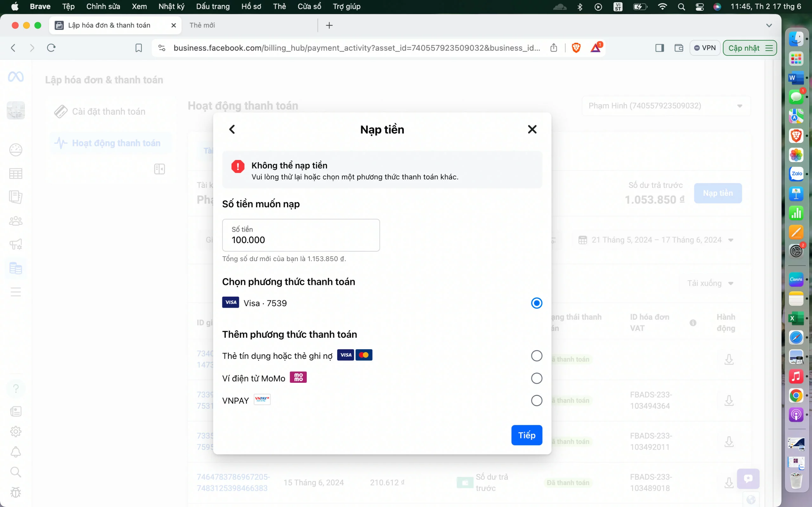Click the Số tiền amount field
Screen dimensions: 812x507
click(301, 235)
